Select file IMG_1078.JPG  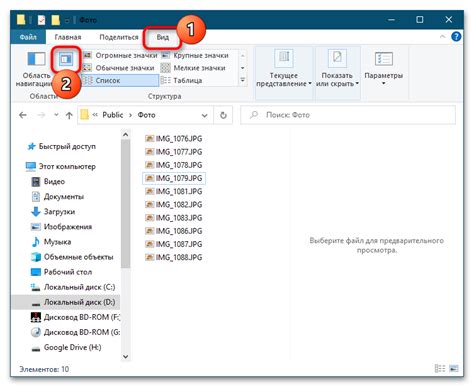pos(174,165)
